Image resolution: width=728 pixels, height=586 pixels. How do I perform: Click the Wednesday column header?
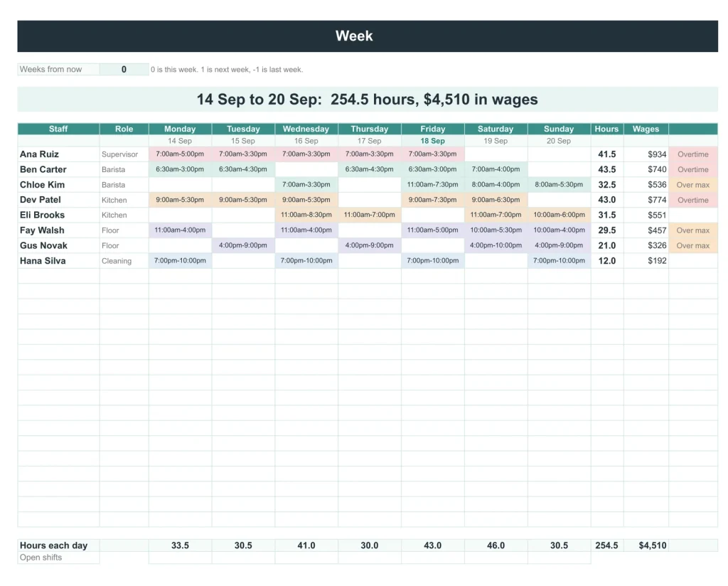[x=306, y=129]
